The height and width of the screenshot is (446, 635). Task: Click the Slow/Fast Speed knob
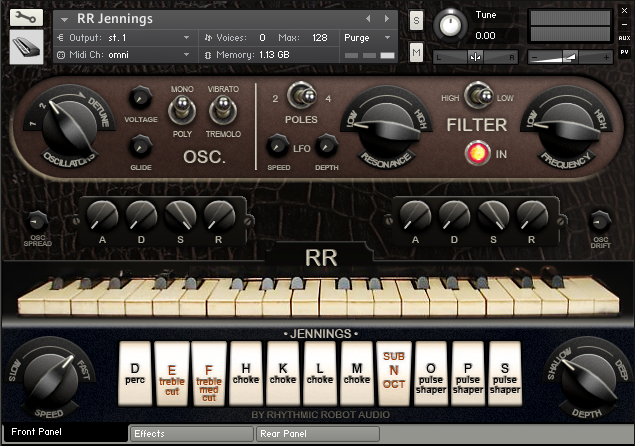(51, 379)
